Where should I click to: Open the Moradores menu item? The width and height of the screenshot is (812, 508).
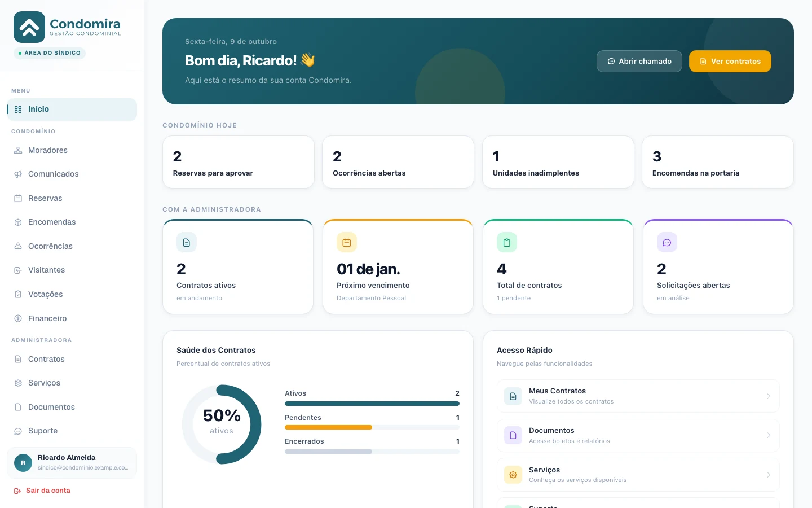point(72,150)
